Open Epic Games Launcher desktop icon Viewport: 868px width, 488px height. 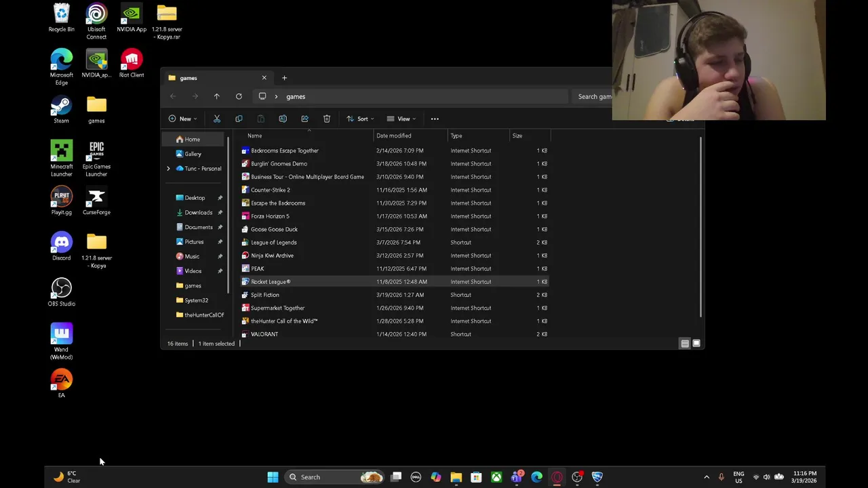tap(96, 159)
